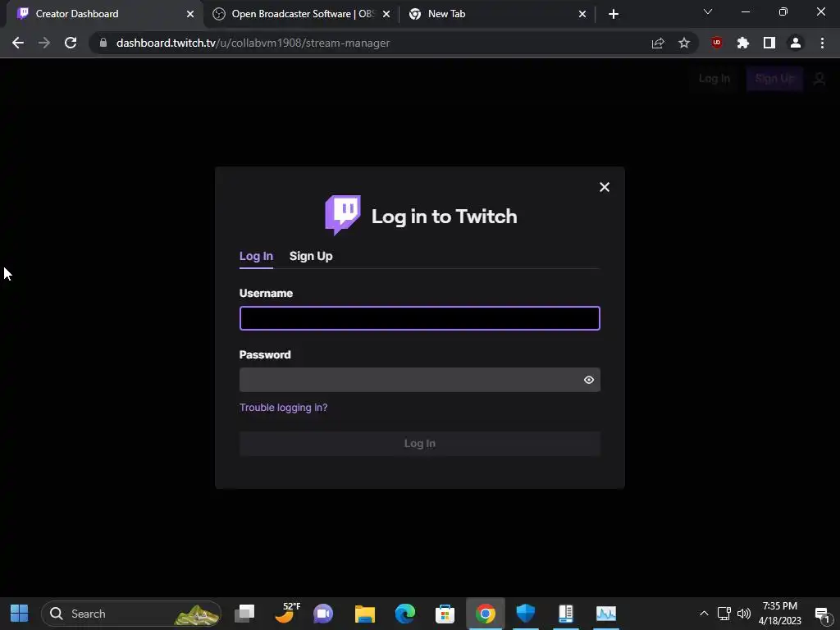Show hidden system tray icons
The height and width of the screenshot is (630, 840).
[704, 614]
